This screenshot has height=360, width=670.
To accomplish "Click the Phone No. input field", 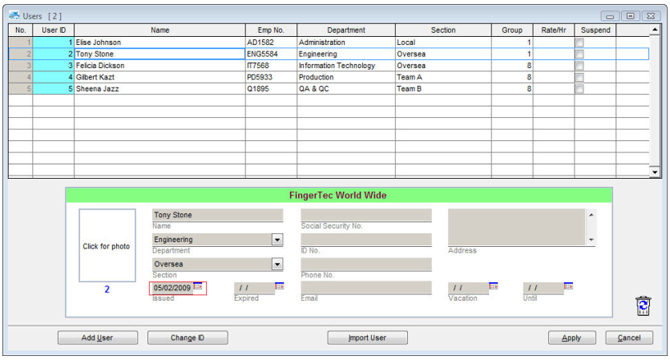I will [x=366, y=264].
